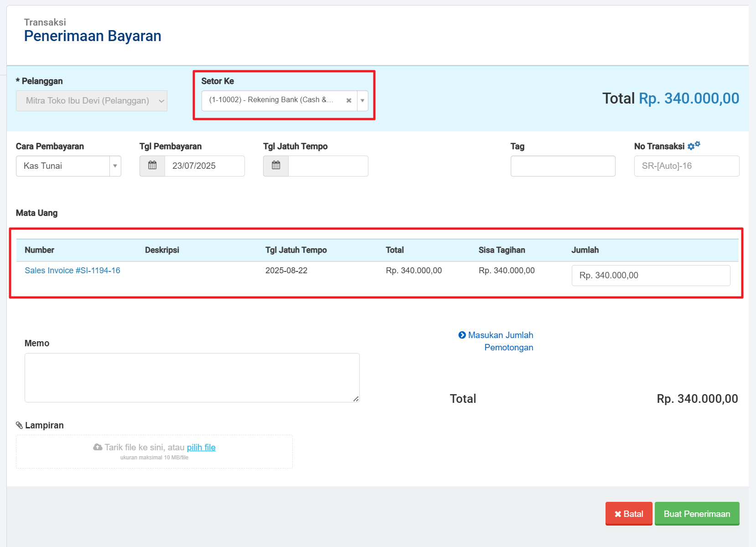Open the Tgl Jatuh Tempo calendar icon
756x547 pixels.
click(276, 166)
